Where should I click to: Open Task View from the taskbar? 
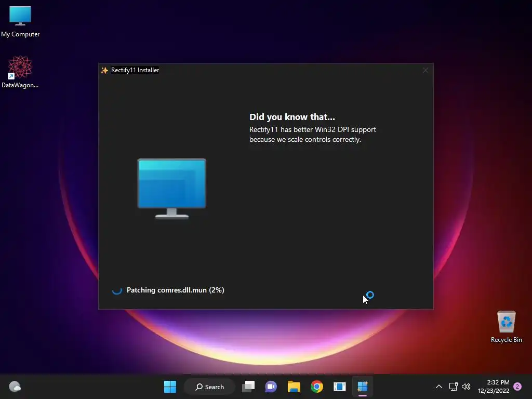[248, 387]
